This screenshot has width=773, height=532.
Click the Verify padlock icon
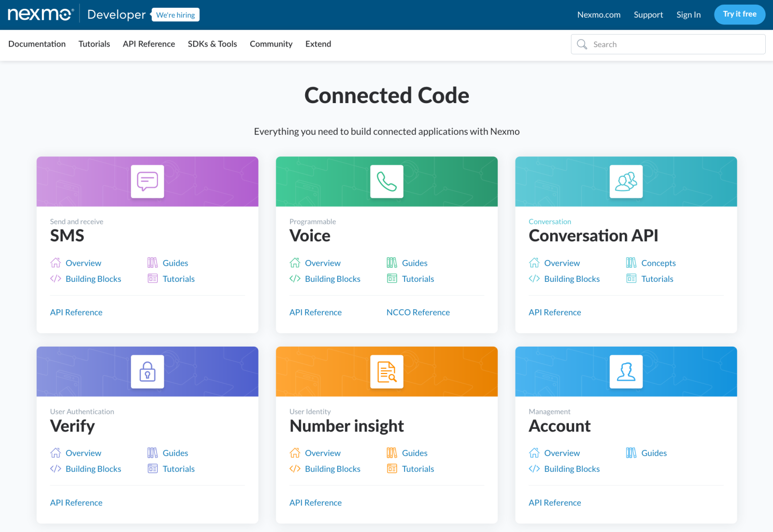coord(148,371)
